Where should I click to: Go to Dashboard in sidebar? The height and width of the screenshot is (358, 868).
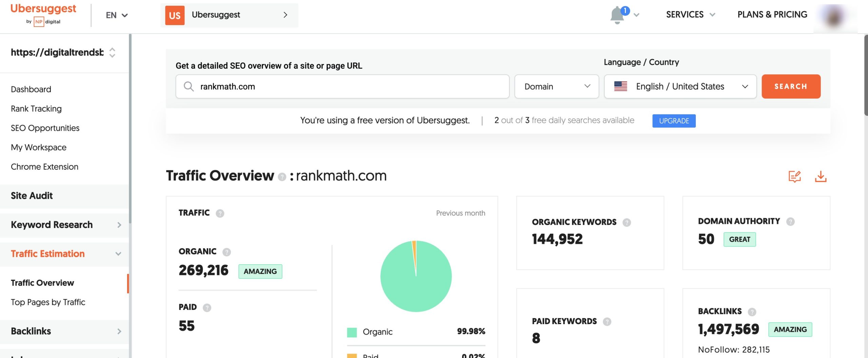[x=31, y=89]
